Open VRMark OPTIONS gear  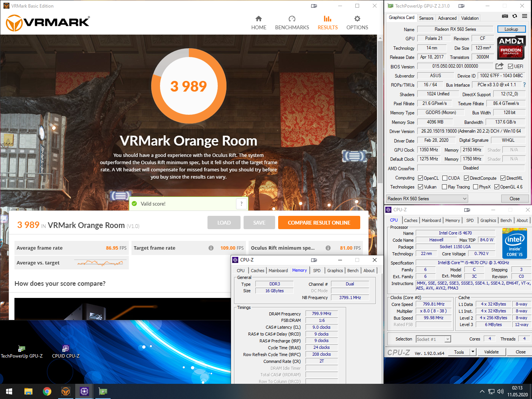pos(357,23)
